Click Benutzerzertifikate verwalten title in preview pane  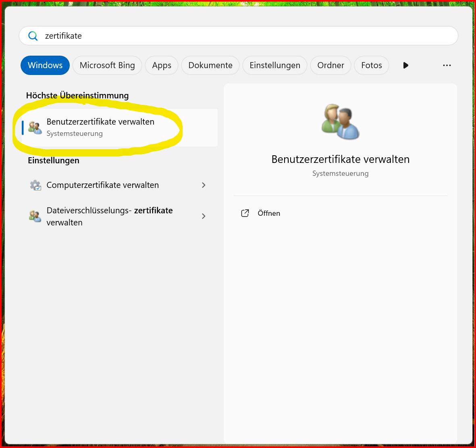point(340,159)
